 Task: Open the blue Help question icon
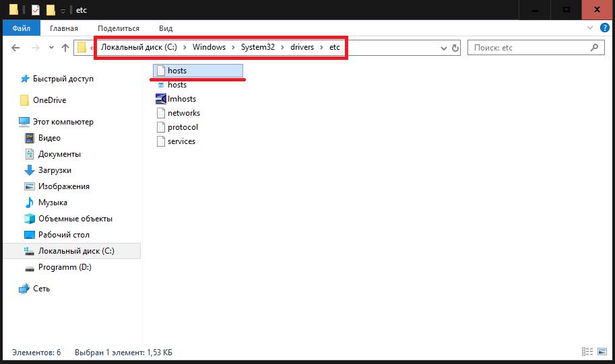click(605, 28)
